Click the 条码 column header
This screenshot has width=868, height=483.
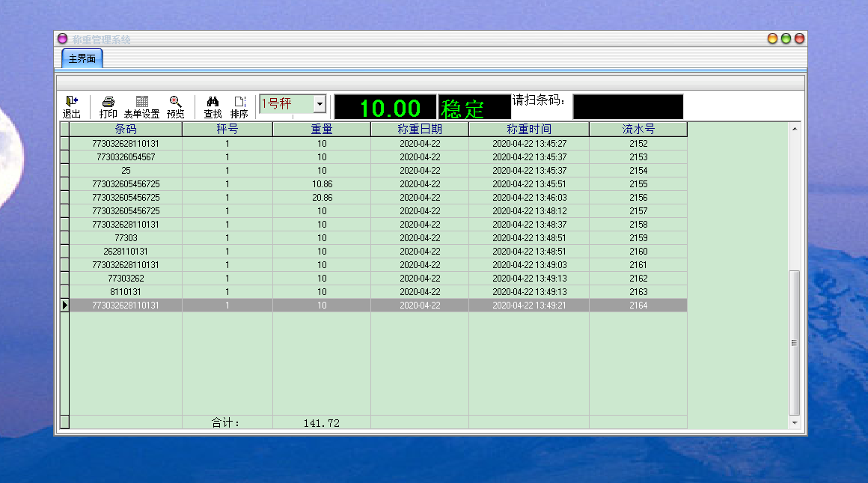(126, 129)
